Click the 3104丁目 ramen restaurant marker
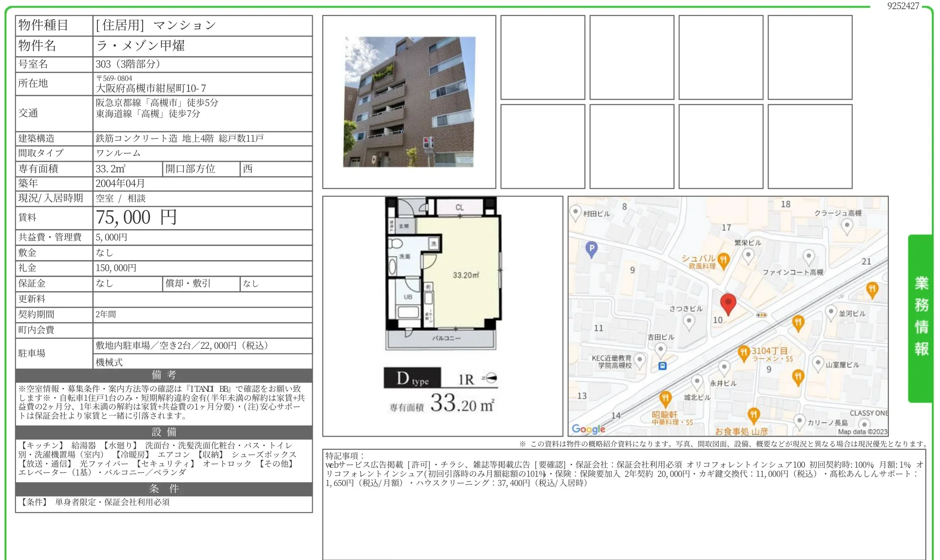Image resolution: width=940 pixels, height=560 pixels. coord(743,352)
